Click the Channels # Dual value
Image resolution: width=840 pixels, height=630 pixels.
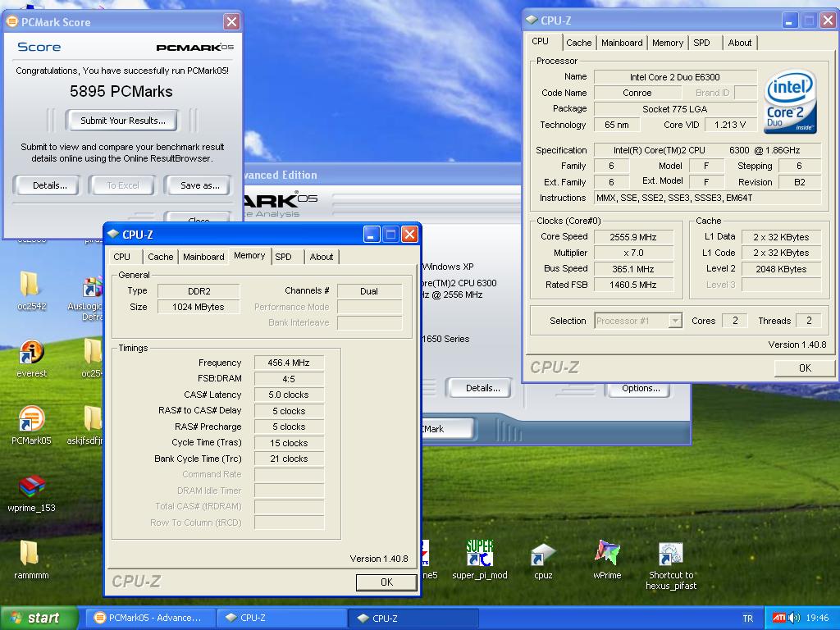tap(369, 291)
